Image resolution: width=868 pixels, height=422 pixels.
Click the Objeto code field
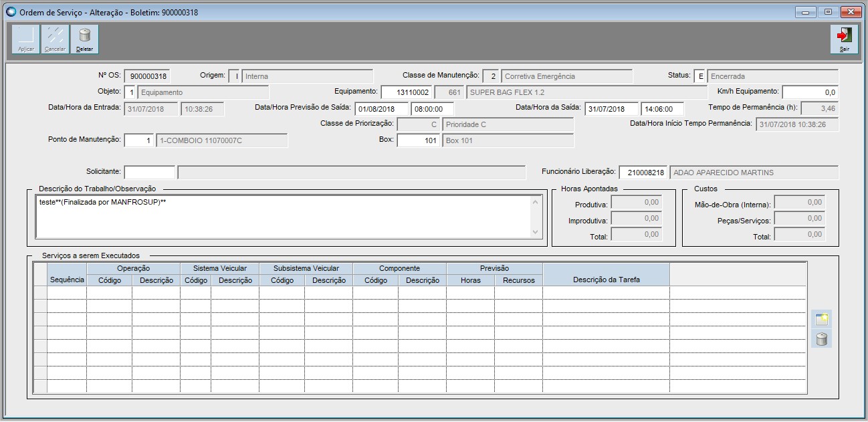click(x=131, y=92)
